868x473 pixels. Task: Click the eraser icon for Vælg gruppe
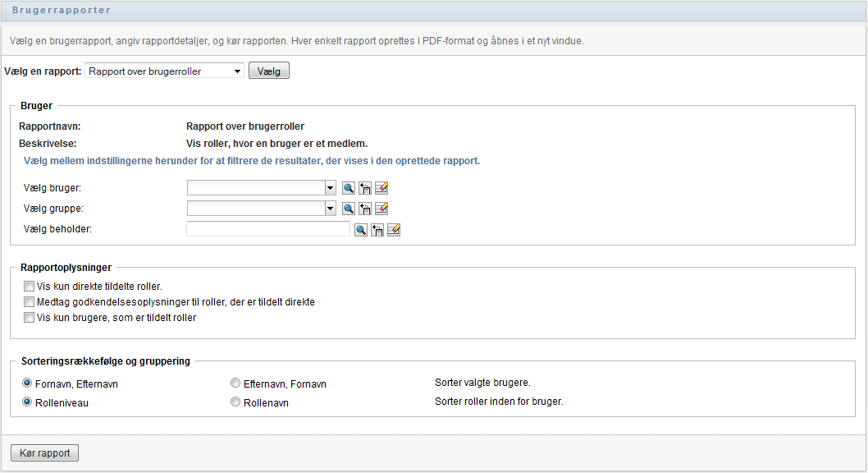pyautogui.click(x=381, y=209)
